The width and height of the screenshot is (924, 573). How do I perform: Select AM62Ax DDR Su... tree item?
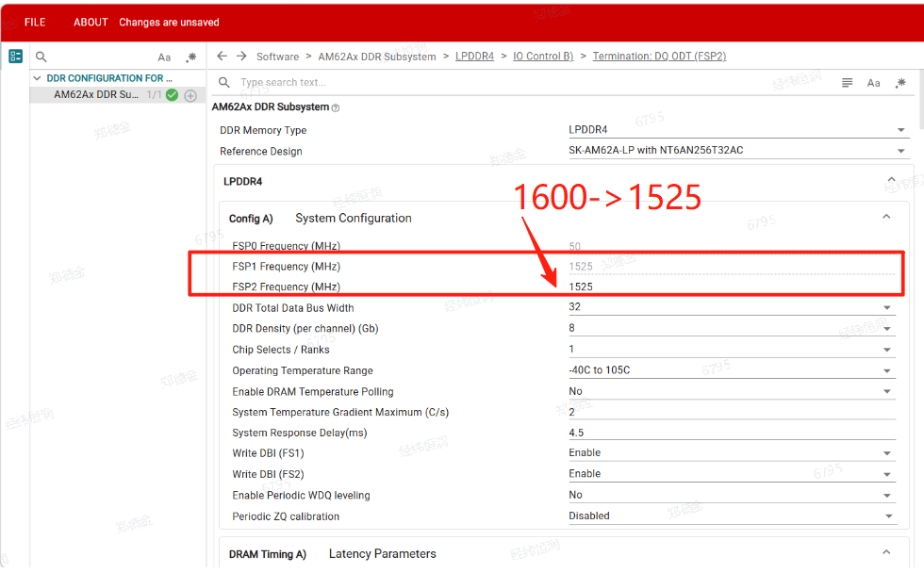[x=96, y=95]
